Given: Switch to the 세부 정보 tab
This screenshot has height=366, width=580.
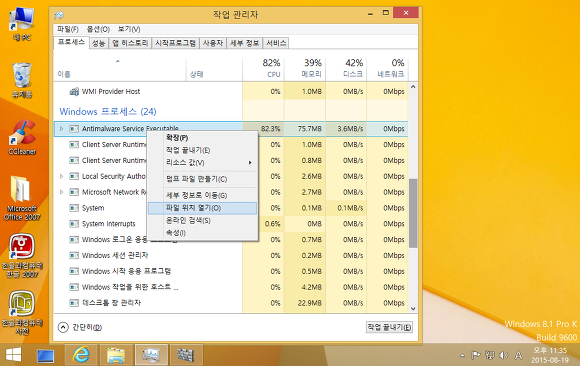Looking at the screenshot, I should coord(244,43).
